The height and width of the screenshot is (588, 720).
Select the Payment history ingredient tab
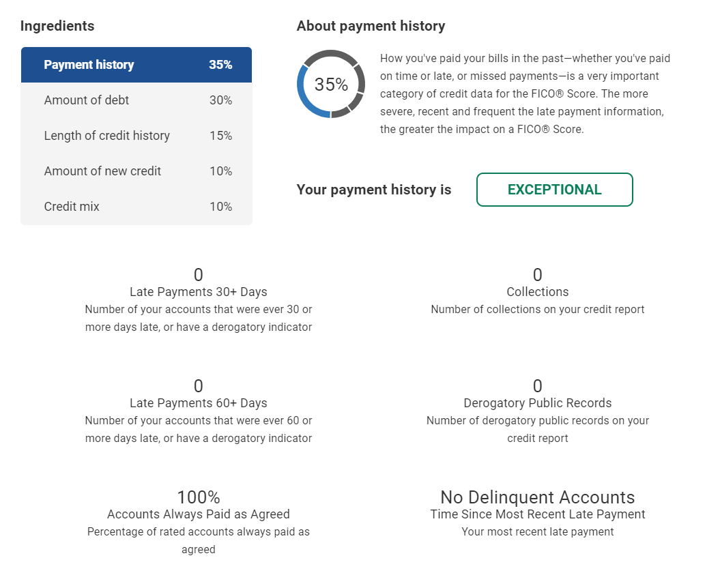(x=136, y=65)
